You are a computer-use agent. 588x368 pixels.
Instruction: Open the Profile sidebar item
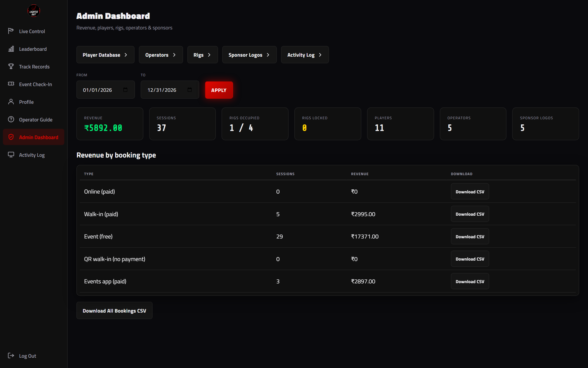click(x=34, y=102)
